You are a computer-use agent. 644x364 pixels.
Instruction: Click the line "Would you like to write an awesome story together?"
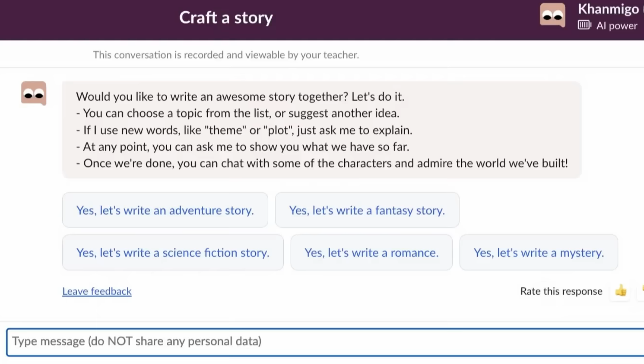[240, 97]
